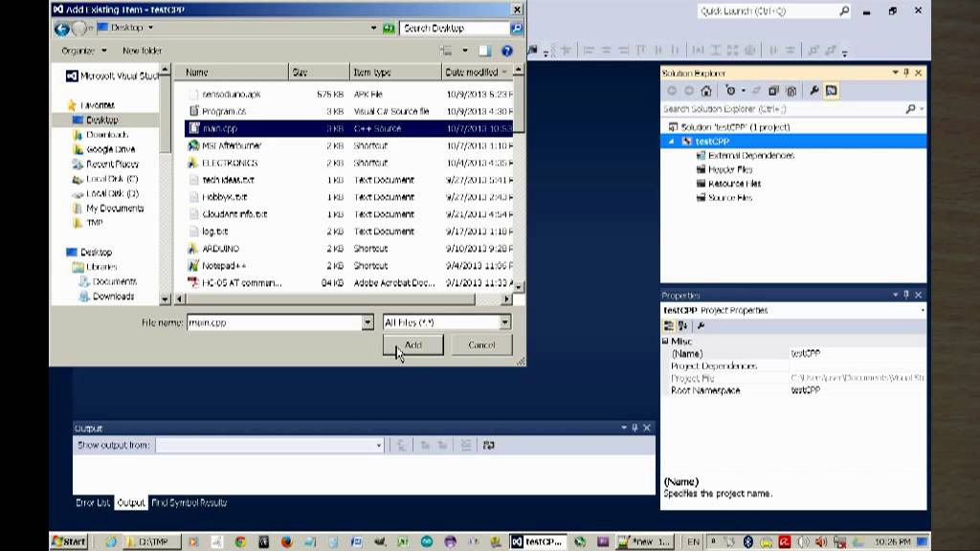
Task: Sort by the Size column header
Action: coord(319,73)
